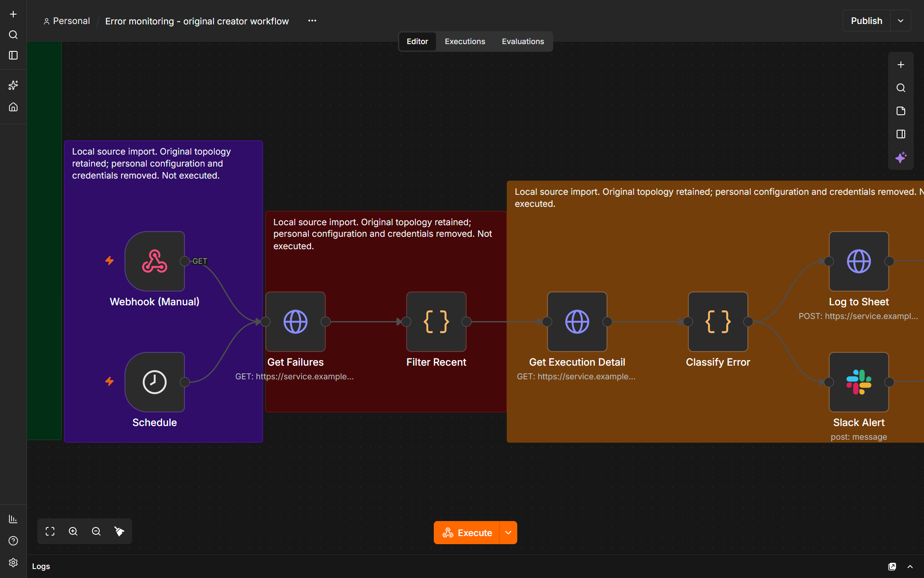This screenshot has height=578, width=924.
Task: Click the workflow title text
Action: coord(197,21)
